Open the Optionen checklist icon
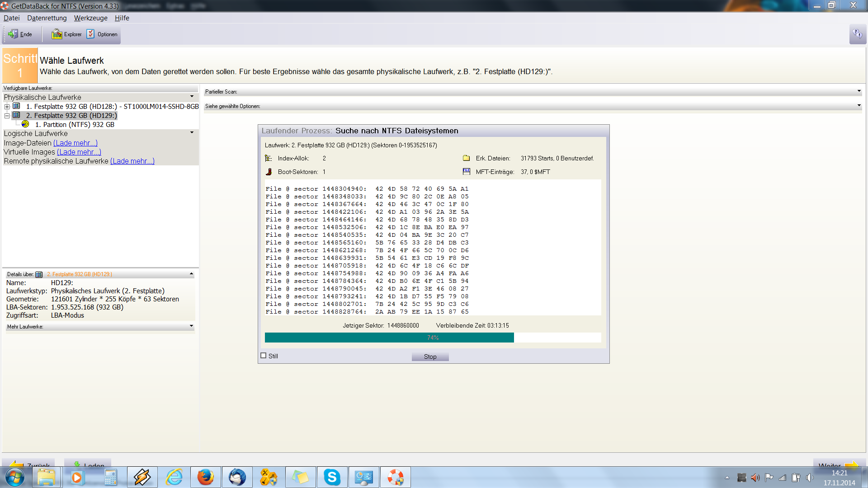This screenshot has width=868, height=488. click(90, 34)
